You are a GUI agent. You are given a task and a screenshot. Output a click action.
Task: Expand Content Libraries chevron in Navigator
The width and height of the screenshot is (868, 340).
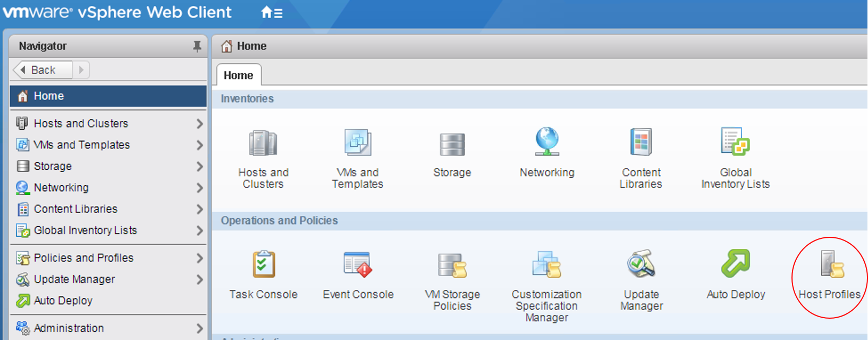coord(199,209)
